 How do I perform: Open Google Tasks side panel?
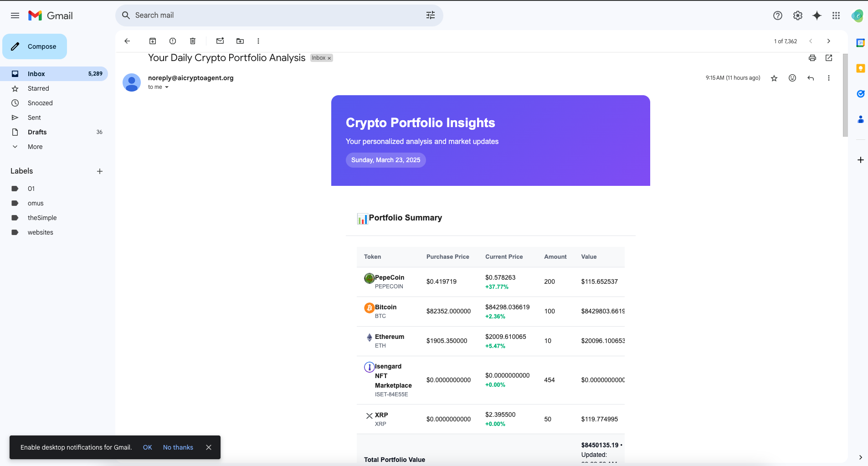coord(860,94)
